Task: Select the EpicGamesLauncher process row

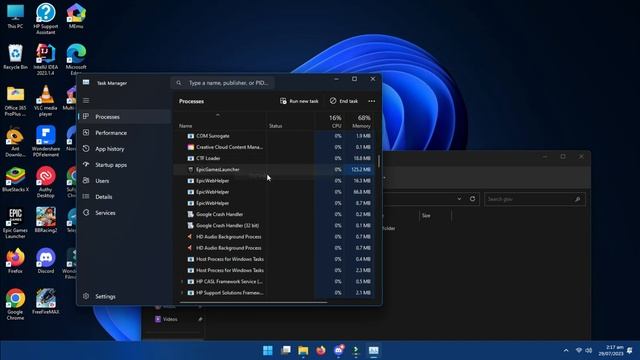Action: [273, 169]
